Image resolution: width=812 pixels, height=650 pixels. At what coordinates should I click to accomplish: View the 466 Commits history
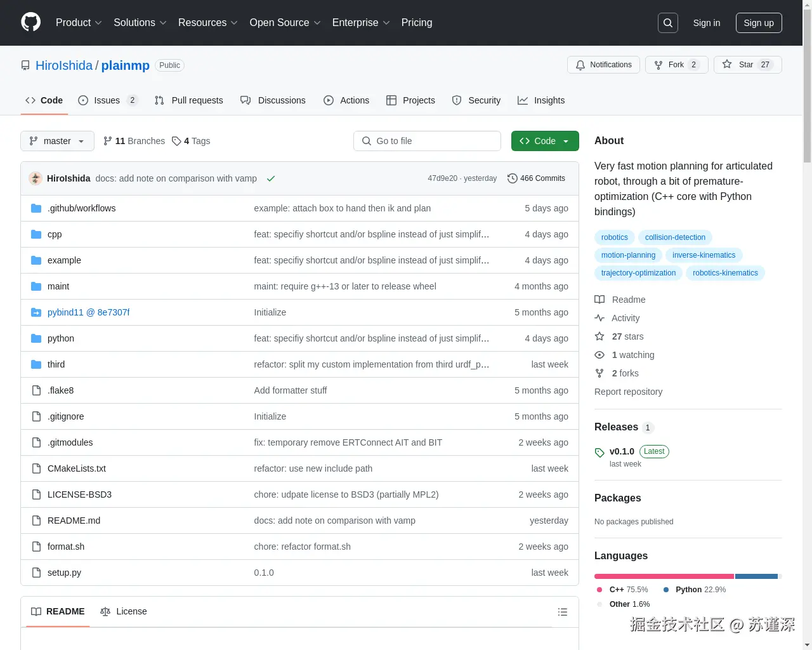click(x=536, y=178)
